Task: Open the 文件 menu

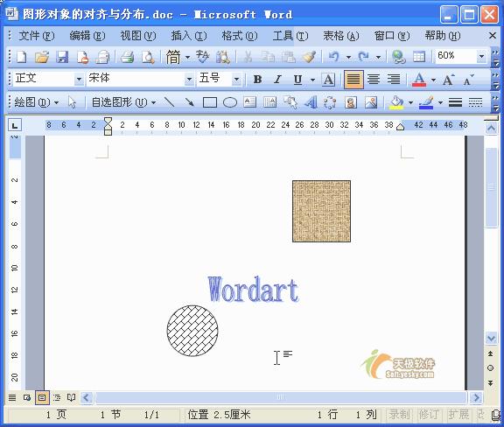Action: [x=36, y=35]
